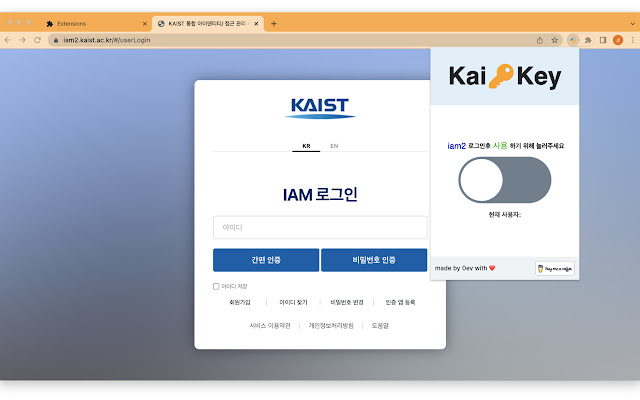Go forward with browser forward arrow

click(x=22, y=40)
